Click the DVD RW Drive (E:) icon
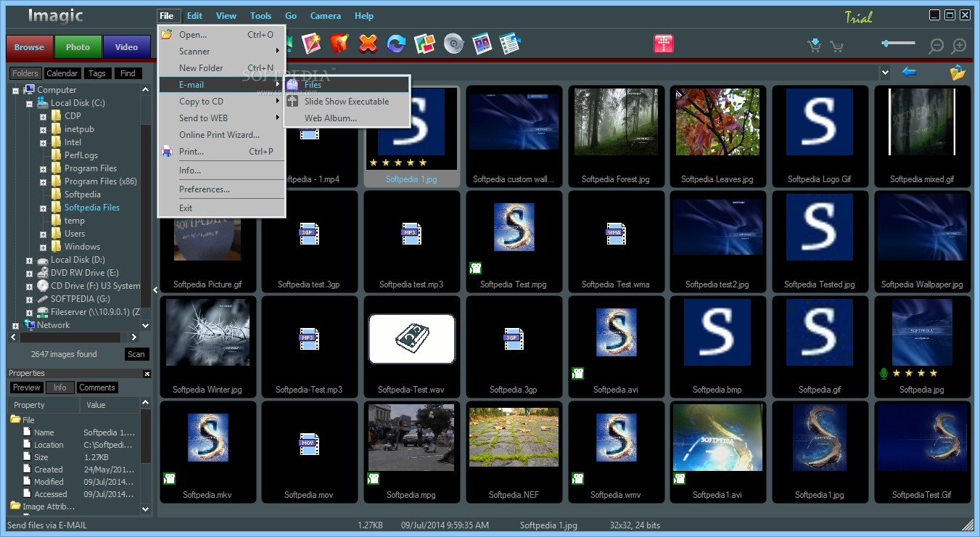This screenshot has width=980, height=537. (43, 273)
